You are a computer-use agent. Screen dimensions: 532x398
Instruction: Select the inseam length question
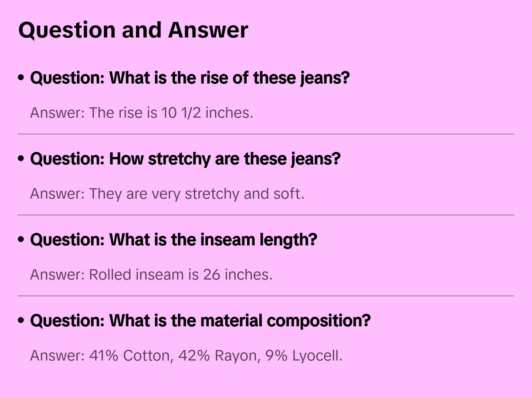(173, 240)
